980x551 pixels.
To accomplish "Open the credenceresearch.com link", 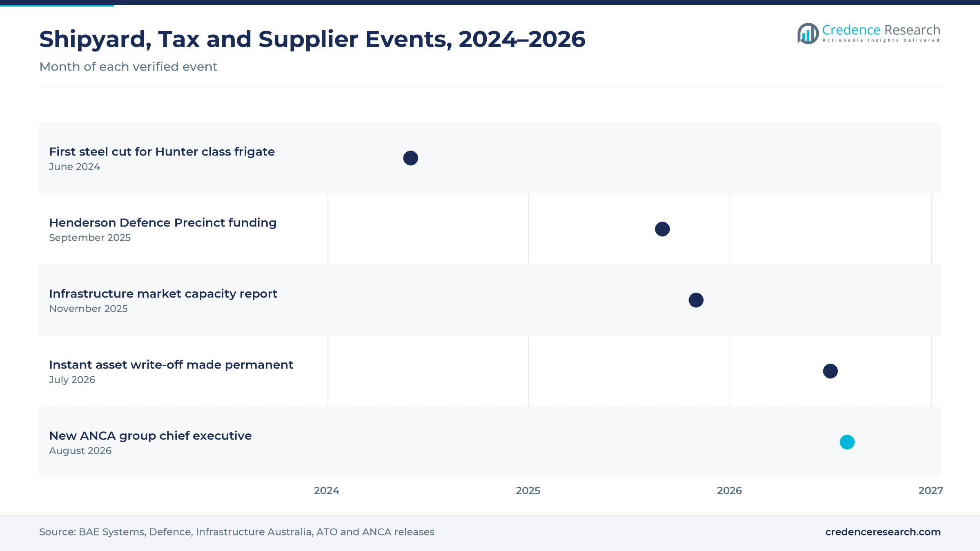I will pyautogui.click(x=883, y=532).
